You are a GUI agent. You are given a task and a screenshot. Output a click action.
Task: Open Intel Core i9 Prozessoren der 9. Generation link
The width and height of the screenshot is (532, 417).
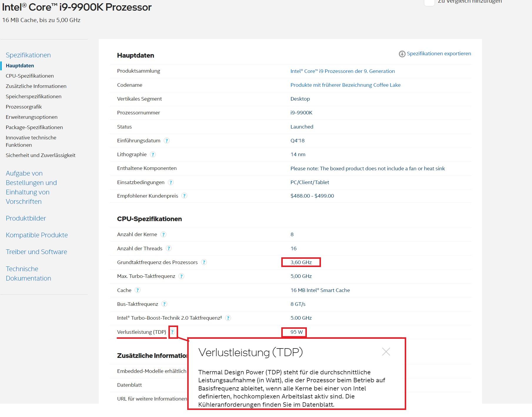[343, 71]
